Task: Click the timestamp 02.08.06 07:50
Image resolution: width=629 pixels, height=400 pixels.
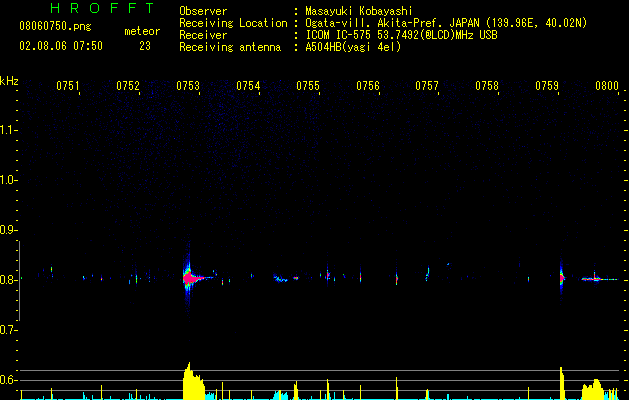Action: (x=61, y=46)
